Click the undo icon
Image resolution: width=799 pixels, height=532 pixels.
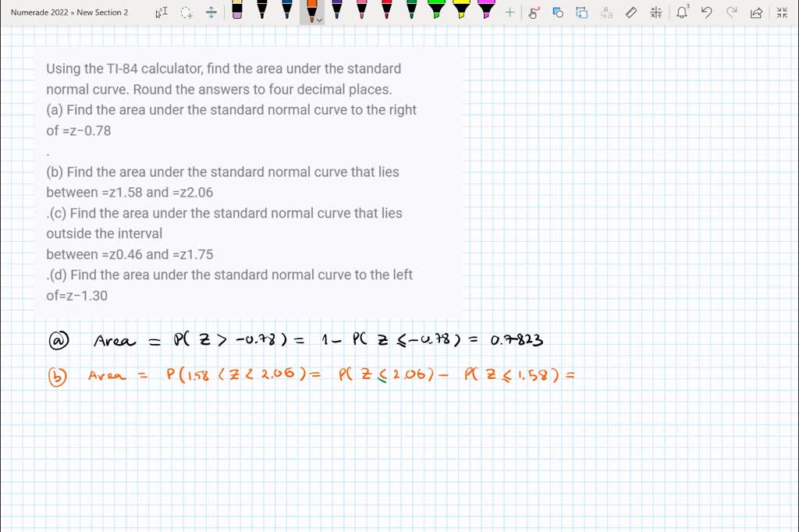click(706, 12)
